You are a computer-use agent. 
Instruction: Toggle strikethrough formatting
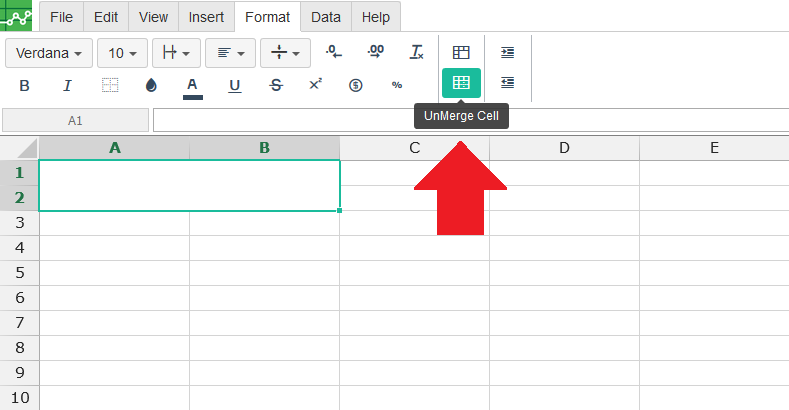275,85
